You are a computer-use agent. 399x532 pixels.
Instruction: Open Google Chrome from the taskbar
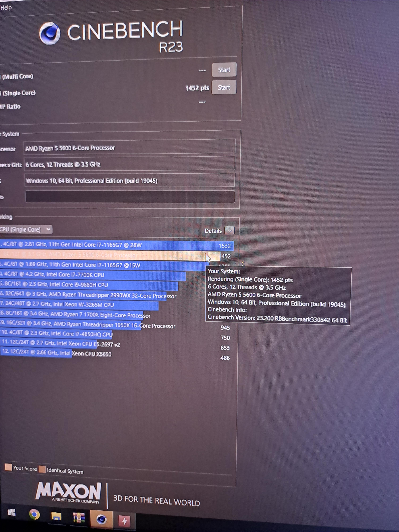[x=34, y=515]
